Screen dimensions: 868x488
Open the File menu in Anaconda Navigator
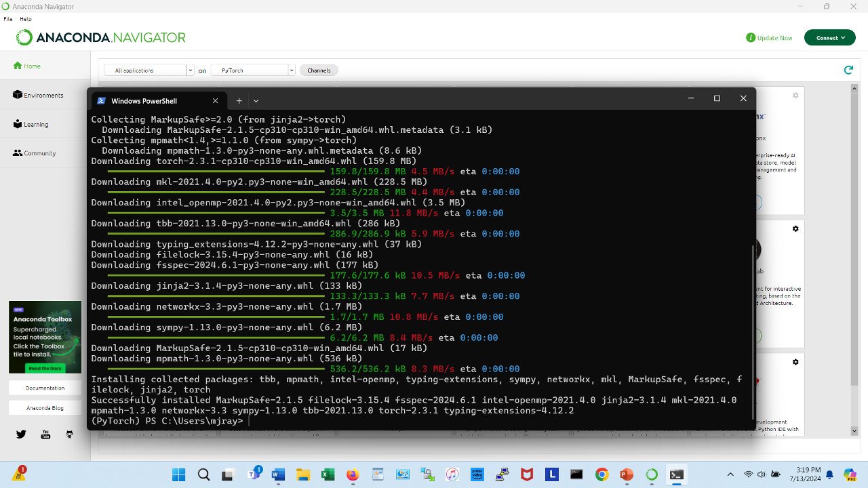click(7, 19)
